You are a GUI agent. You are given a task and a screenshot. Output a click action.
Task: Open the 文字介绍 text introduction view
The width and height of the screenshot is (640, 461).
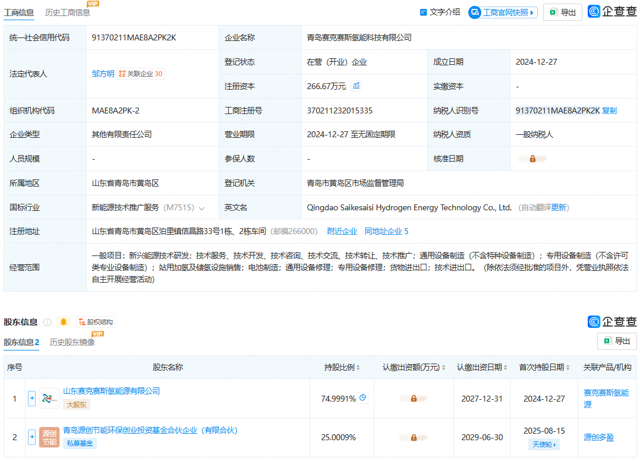tap(440, 12)
